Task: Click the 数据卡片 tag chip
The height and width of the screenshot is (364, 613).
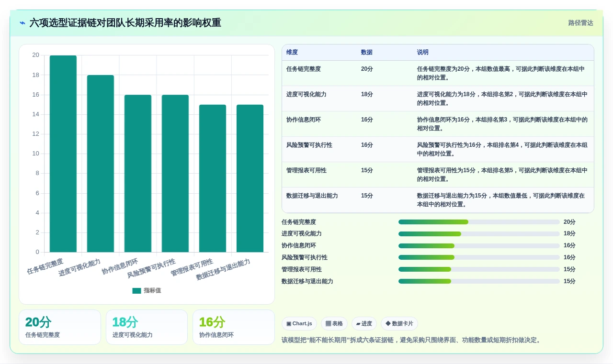Action: 399,323
